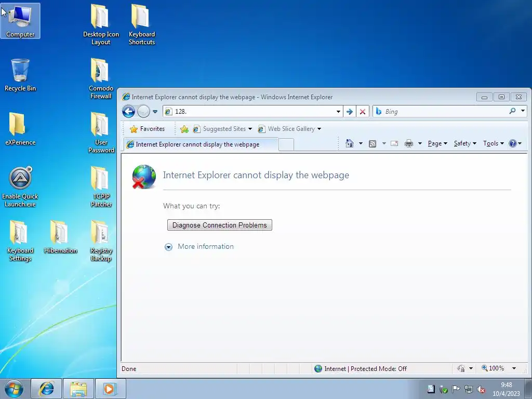This screenshot has height=399, width=532.
Task: Select the Hibernation desktop folder
Action: [60, 237]
